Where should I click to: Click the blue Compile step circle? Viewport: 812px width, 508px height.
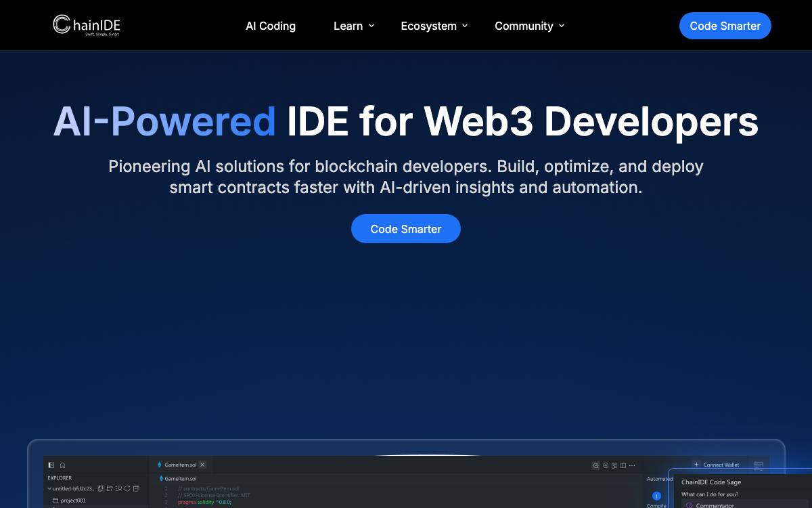[656, 496]
